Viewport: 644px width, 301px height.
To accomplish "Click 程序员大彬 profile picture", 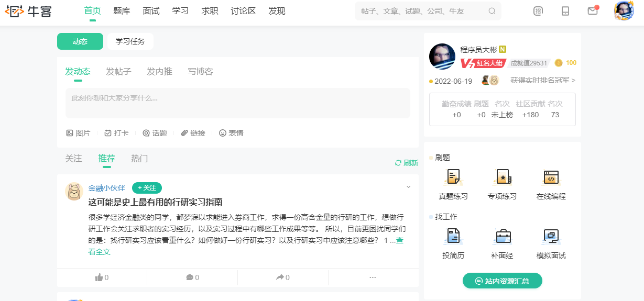I will point(442,57).
